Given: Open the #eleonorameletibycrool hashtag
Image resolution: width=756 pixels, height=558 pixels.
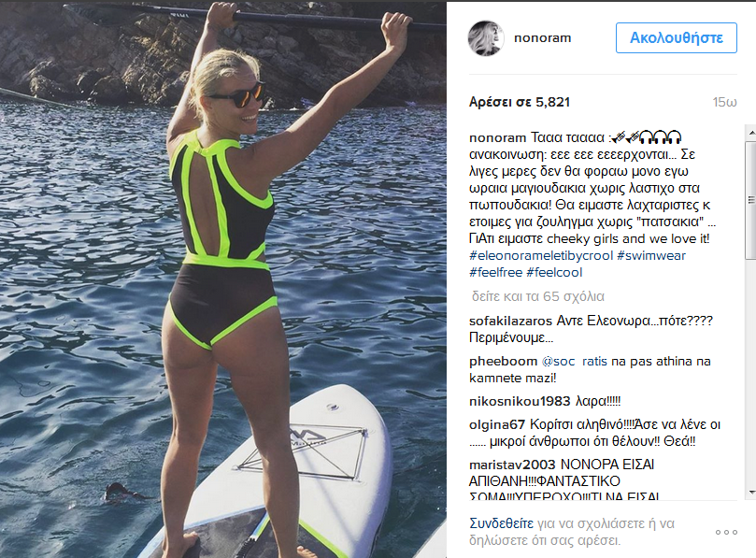Looking at the screenshot, I should click(x=541, y=255).
